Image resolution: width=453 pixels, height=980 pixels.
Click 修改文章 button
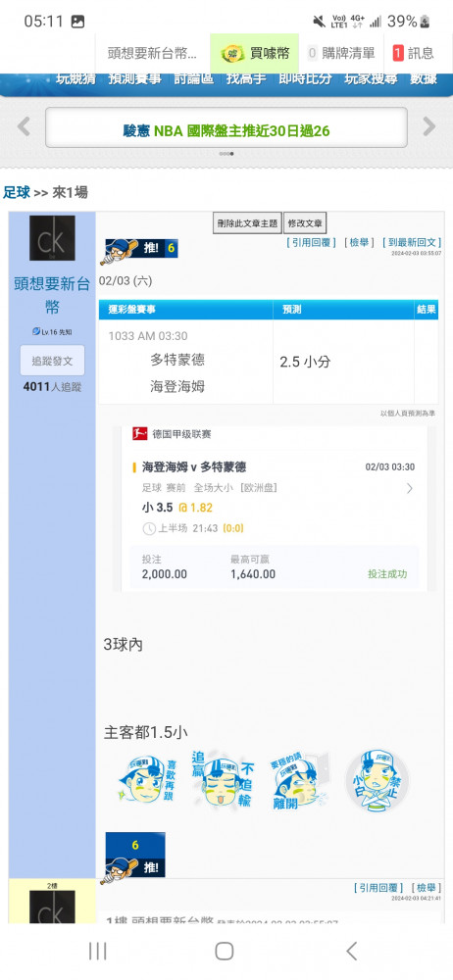[305, 223]
